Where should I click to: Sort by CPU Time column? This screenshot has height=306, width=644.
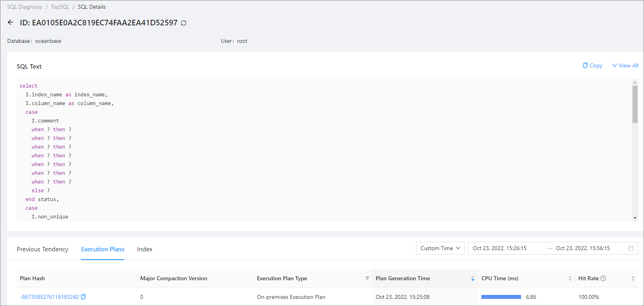click(570, 278)
